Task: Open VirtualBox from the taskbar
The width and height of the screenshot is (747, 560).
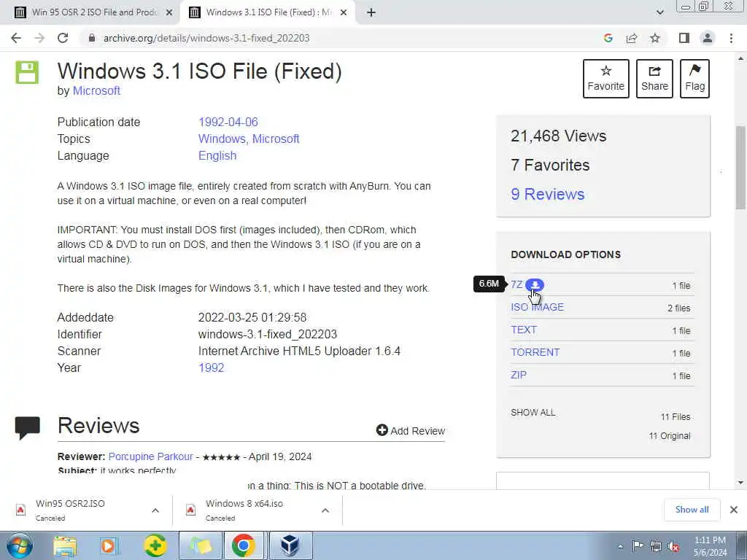Action: click(289, 545)
